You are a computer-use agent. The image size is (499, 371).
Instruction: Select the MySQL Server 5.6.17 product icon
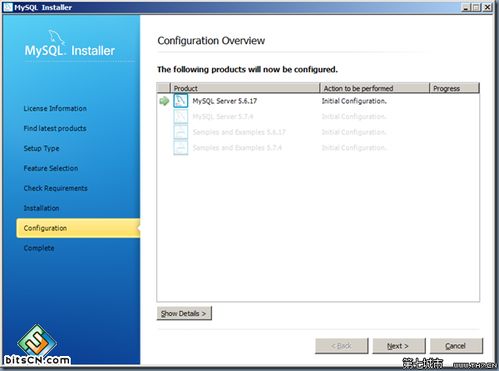click(181, 101)
